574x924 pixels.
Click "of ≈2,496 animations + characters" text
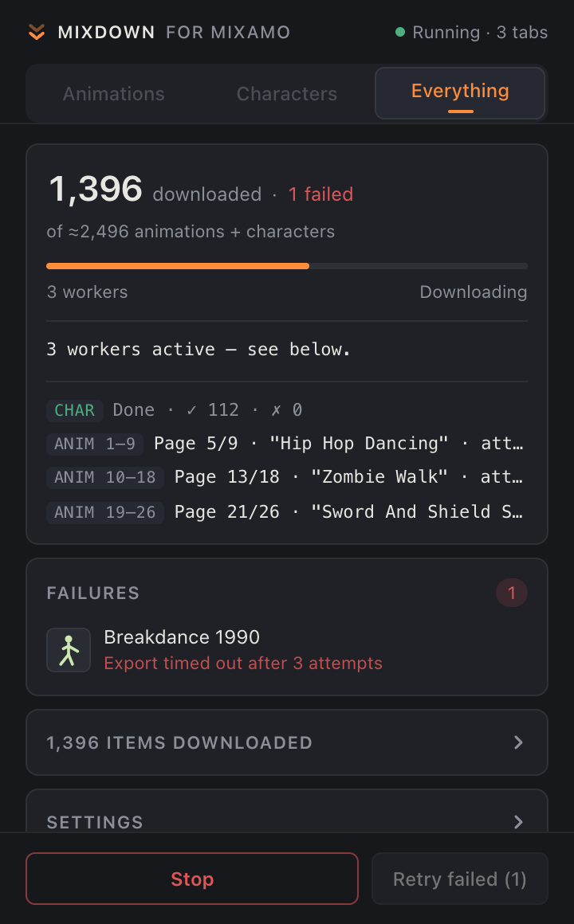click(191, 232)
